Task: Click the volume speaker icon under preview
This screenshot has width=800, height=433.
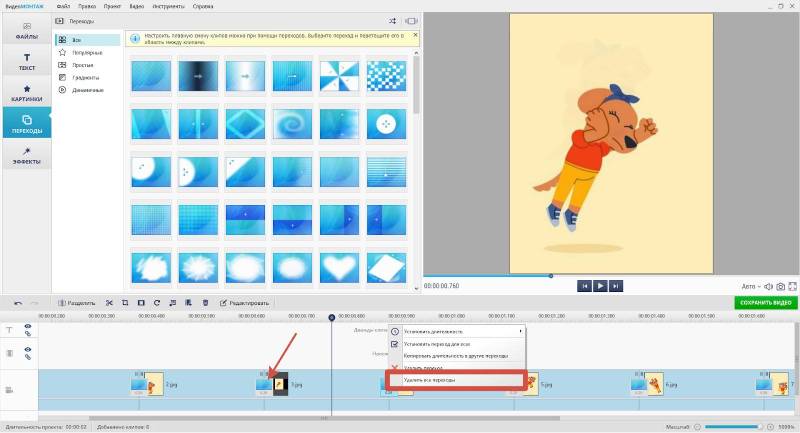Action: coord(768,287)
